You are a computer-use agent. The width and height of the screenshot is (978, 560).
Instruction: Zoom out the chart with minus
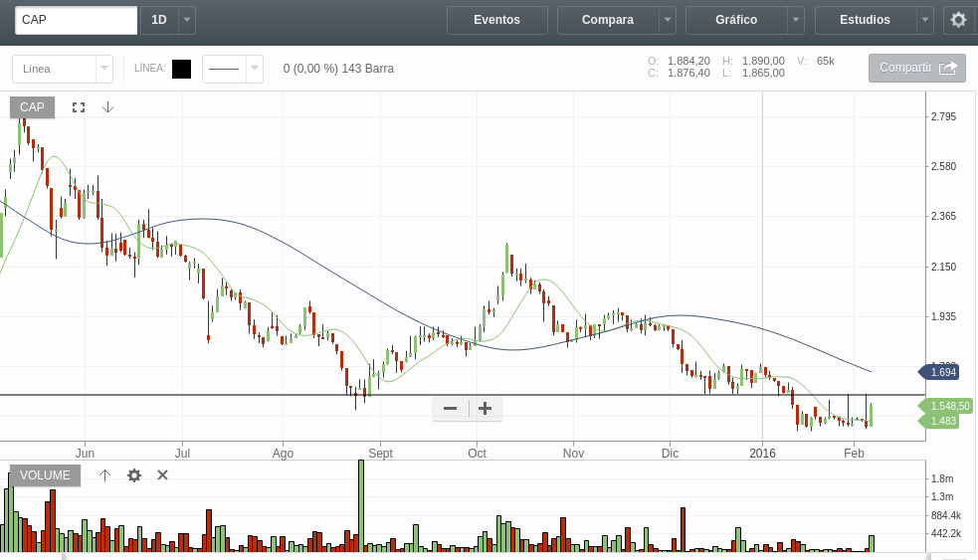pyautogui.click(x=450, y=408)
